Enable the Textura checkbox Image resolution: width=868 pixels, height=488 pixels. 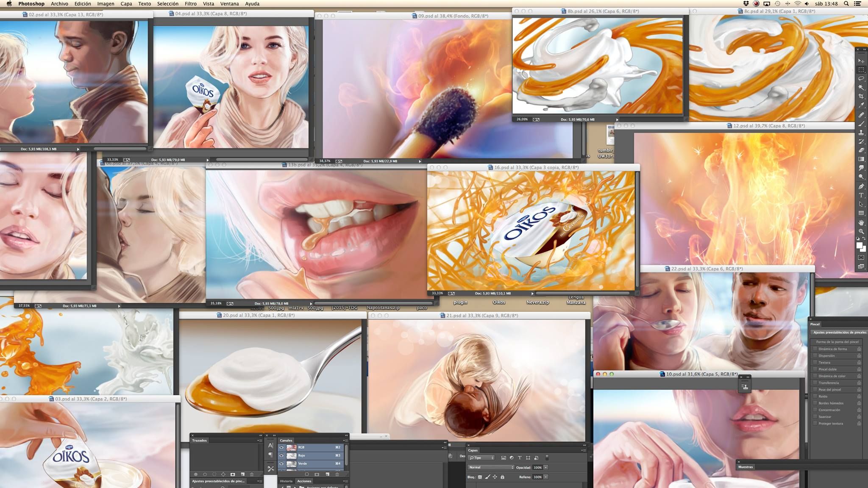[815, 363]
